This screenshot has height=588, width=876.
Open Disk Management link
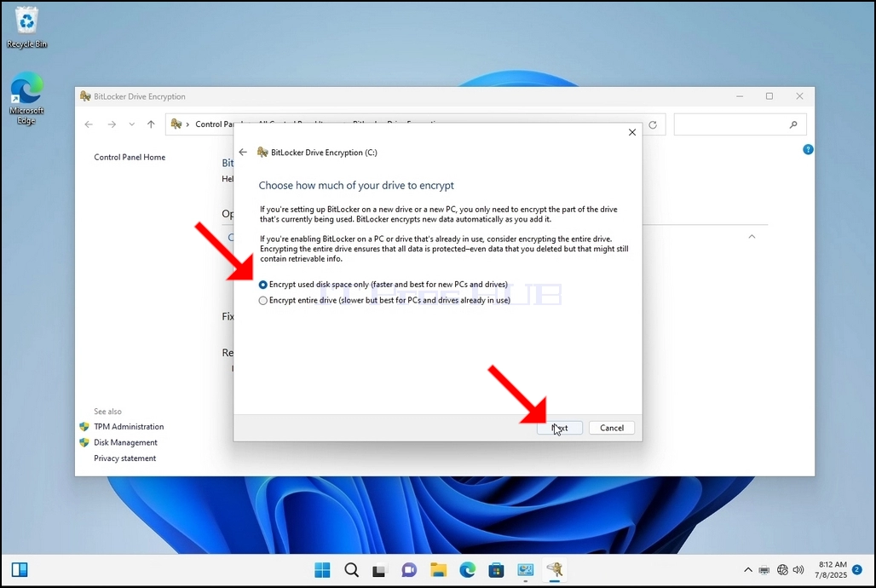(125, 442)
